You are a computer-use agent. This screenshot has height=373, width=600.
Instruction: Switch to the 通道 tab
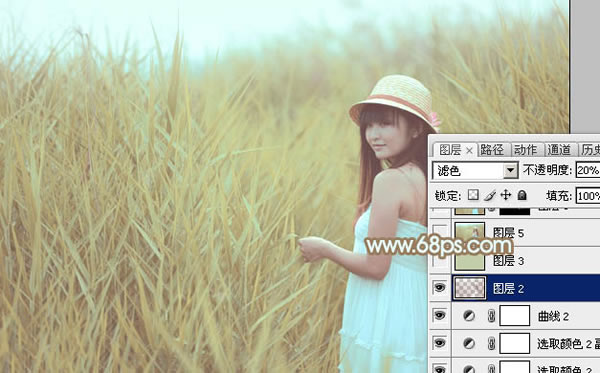559,150
